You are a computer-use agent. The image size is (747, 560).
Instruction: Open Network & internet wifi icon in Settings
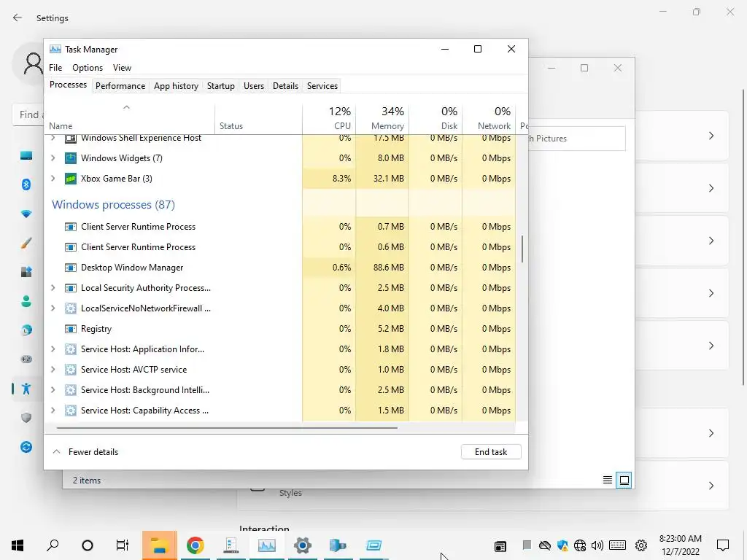point(26,214)
